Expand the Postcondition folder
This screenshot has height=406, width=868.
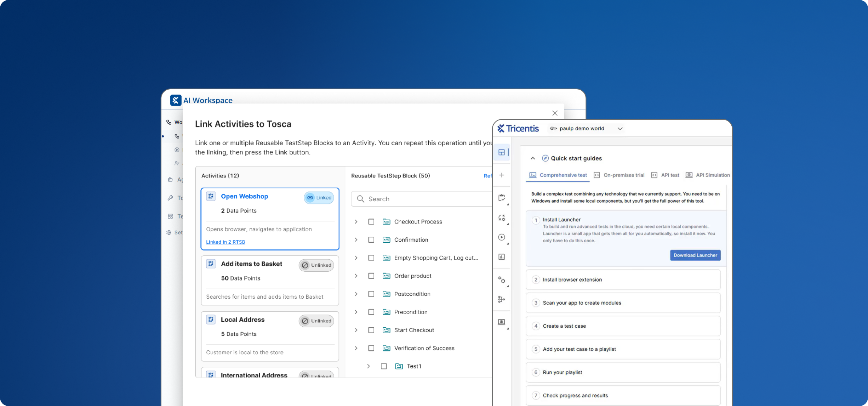pos(356,294)
